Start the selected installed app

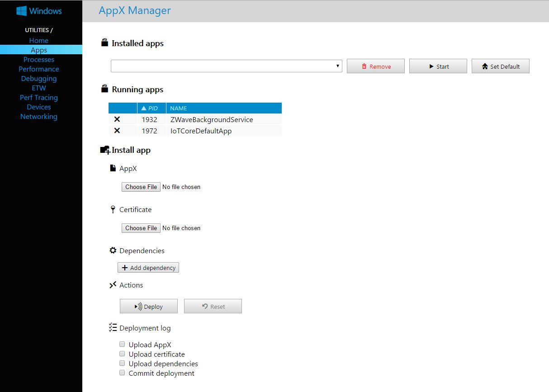point(438,66)
